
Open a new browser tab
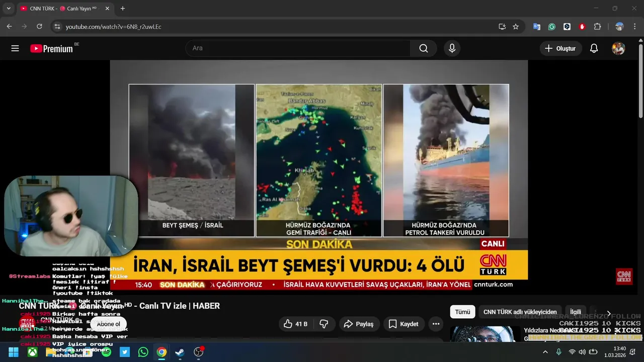pos(123,9)
